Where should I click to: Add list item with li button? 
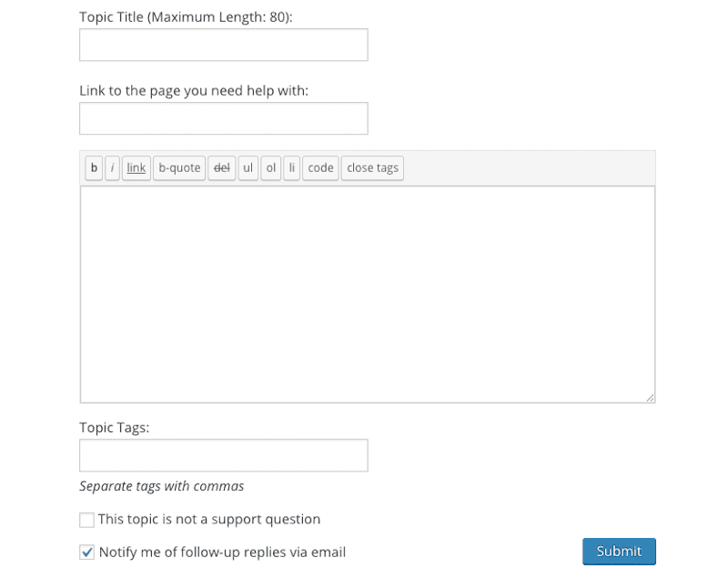[291, 168]
